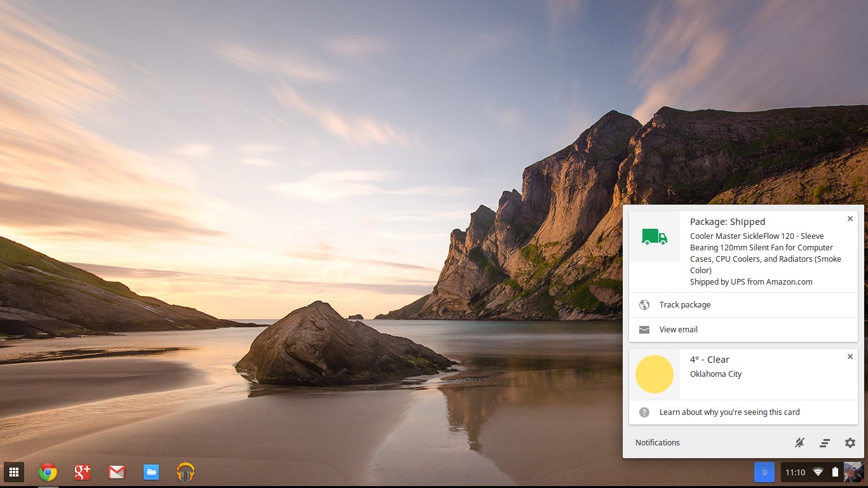Image resolution: width=868 pixels, height=488 pixels.
Task: Open Gmail from the shelf
Action: coord(116,472)
